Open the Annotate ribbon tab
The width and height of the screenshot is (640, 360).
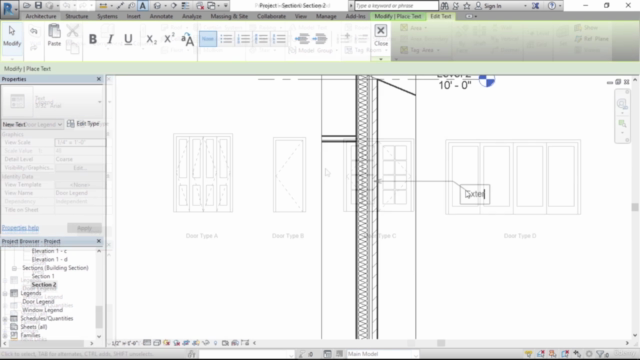pyautogui.click(x=161, y=16)
